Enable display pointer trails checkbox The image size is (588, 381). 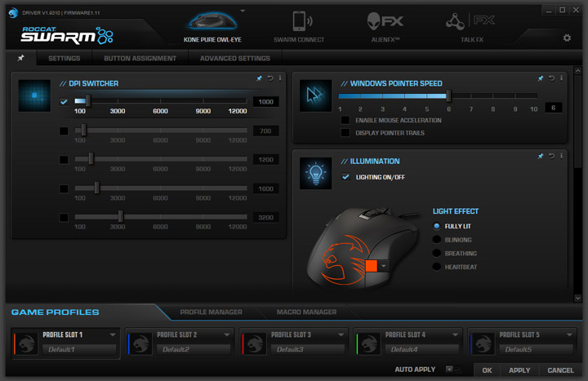345,133
